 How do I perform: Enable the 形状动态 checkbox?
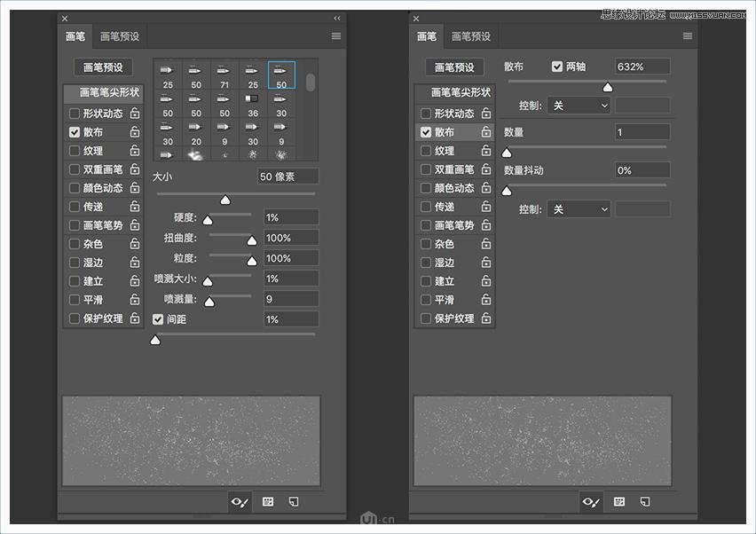[x=73, y=114]
